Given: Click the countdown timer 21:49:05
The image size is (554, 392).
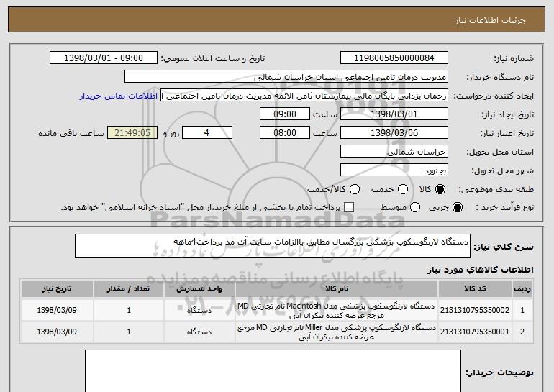Looking at the screenshot, I should pyautogui.click(x=132, y=133).
